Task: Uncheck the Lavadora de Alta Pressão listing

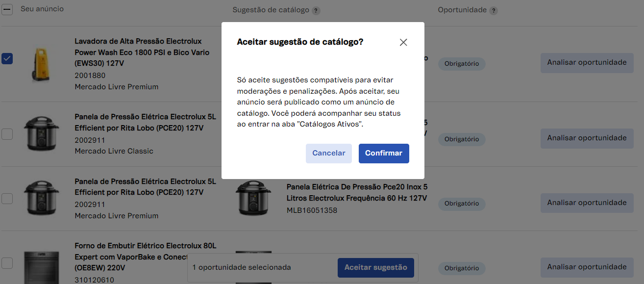Action: coord(7,58)
